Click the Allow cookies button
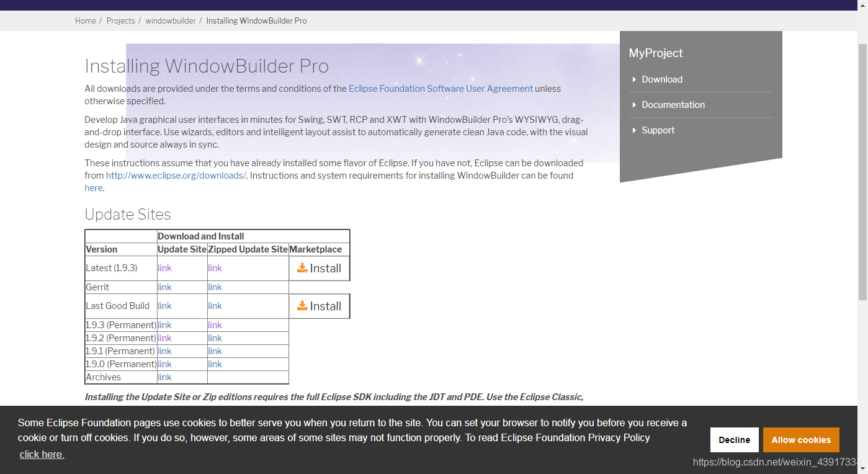The image size is (868, 474). 801,440
